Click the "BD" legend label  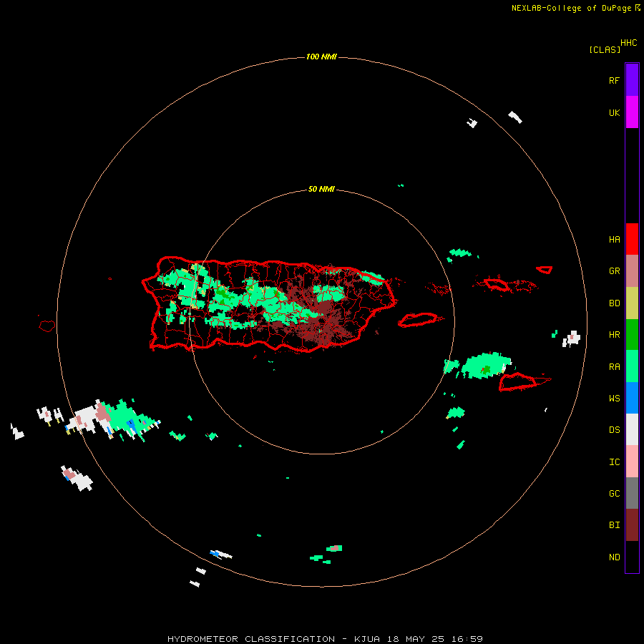point(614,303)
